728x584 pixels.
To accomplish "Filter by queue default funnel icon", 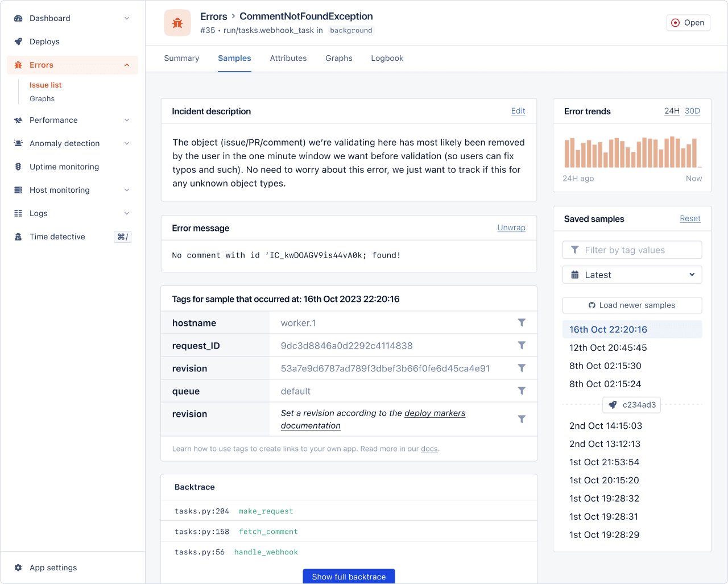I will [x=522, y=391].
